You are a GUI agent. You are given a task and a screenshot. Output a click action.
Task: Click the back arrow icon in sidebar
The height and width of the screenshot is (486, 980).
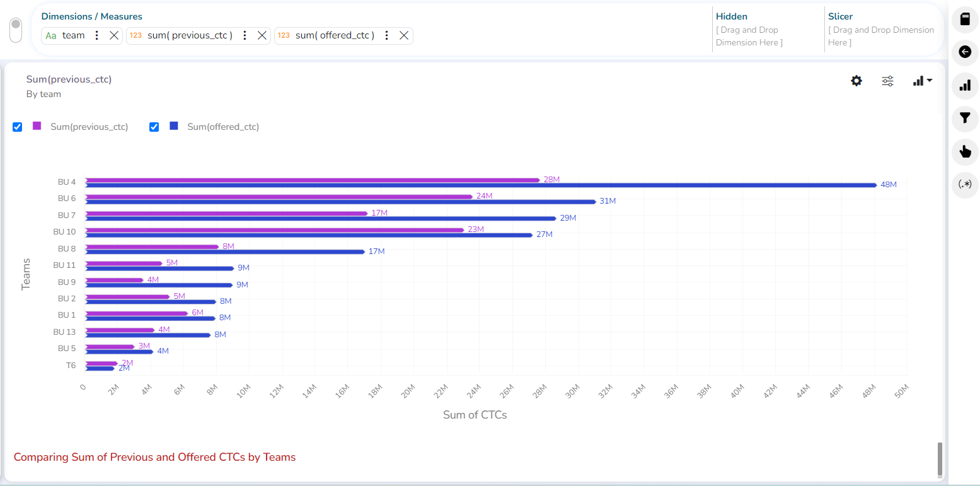coord(965,52)
